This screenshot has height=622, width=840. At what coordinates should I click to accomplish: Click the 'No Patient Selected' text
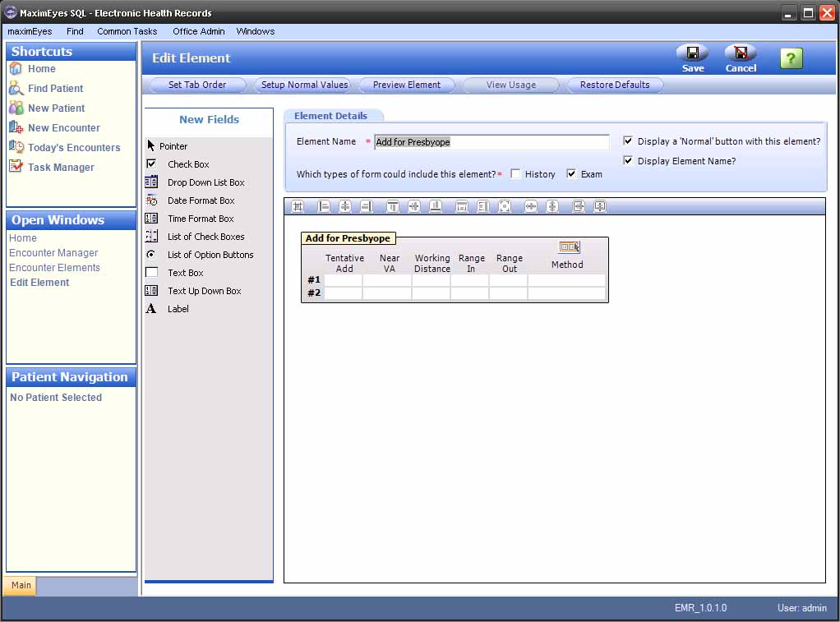coord(56,398)
